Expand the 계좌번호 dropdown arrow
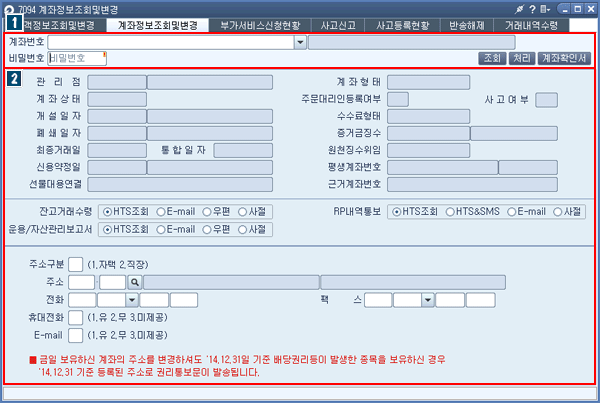The image size is (600, 403). click(300, 42)
